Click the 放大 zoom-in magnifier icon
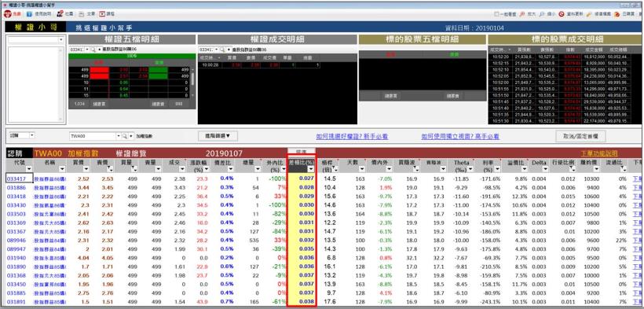This screenshot has width=644, height=309. (x=522, y=13)
